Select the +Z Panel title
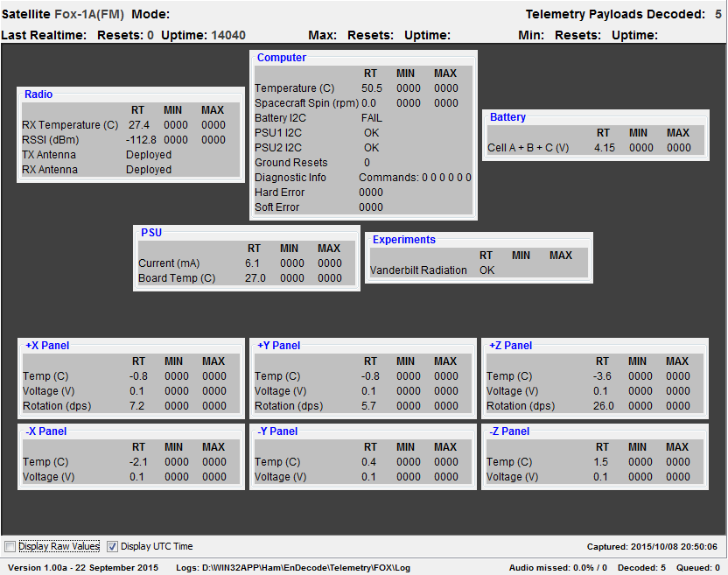 point(510,346)
